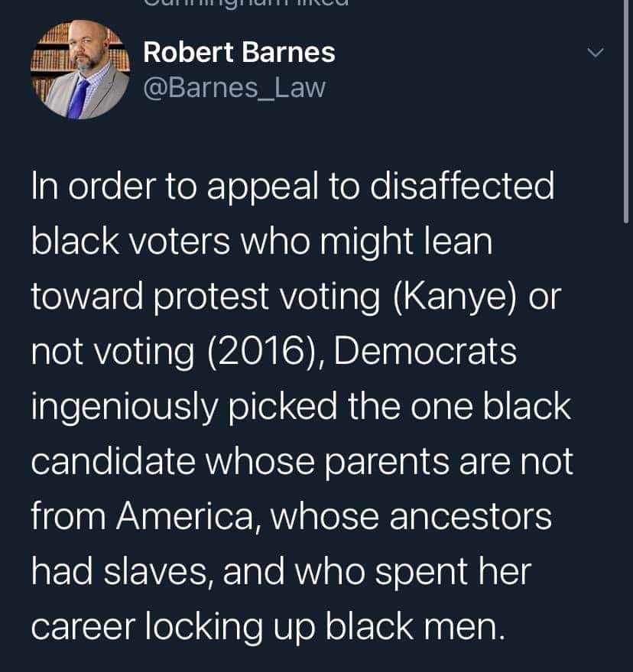Viewport: 633px width, 672px height.
Task: Click the word 'ingeniously' in the tweet
Action: pyautogui.click(x=125, y=407)
